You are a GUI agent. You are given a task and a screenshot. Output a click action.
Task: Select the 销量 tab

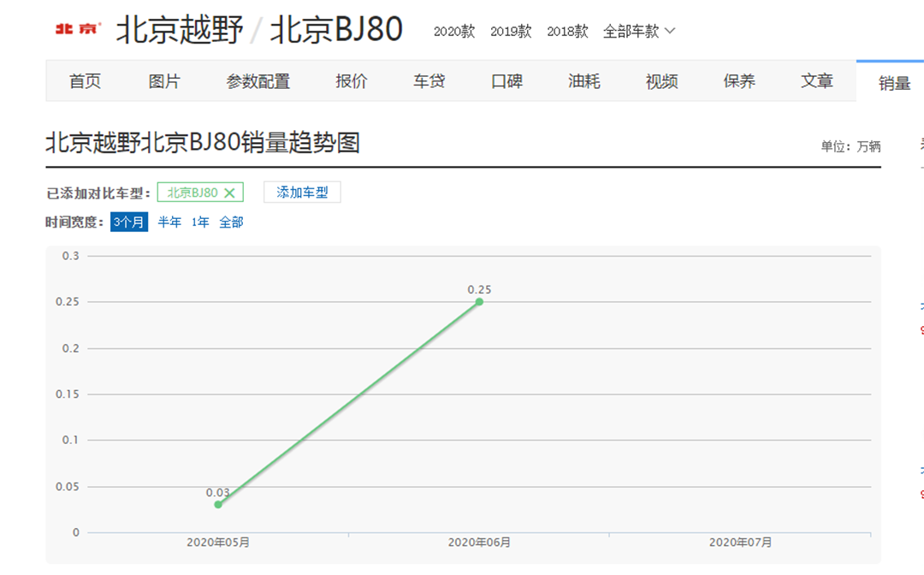click(894, 83)
